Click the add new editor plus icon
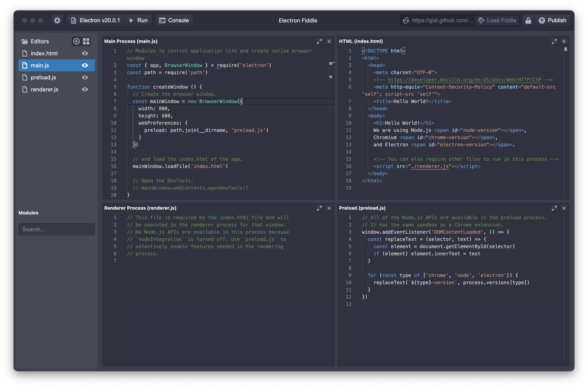The height and width of the screenshot is (388, 588). point(77,41)
